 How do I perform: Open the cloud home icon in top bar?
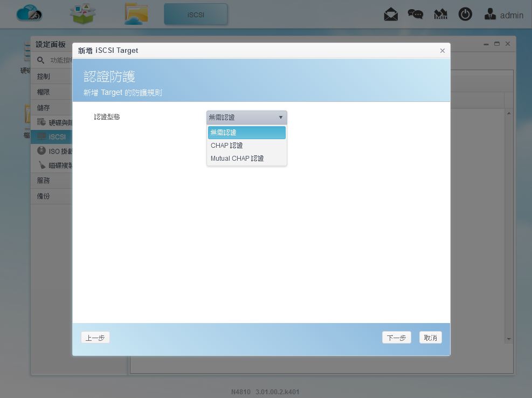[29, 13]
